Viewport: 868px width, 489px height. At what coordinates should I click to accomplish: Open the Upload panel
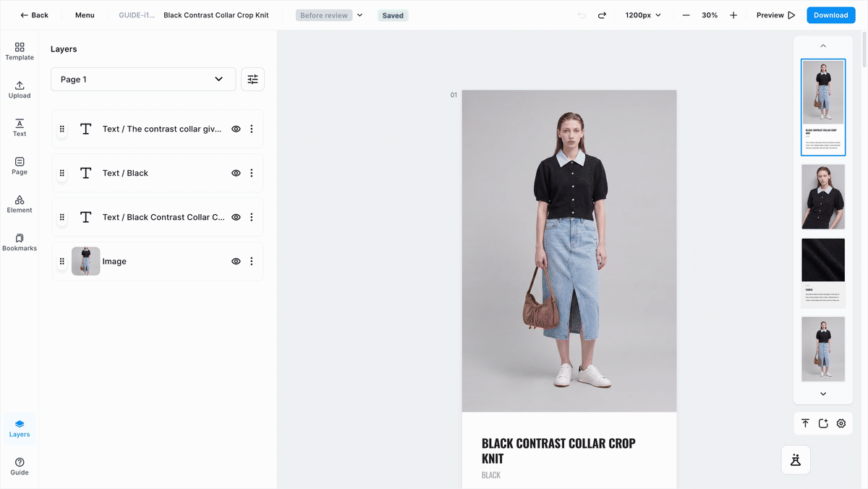(x=20, y=90)
